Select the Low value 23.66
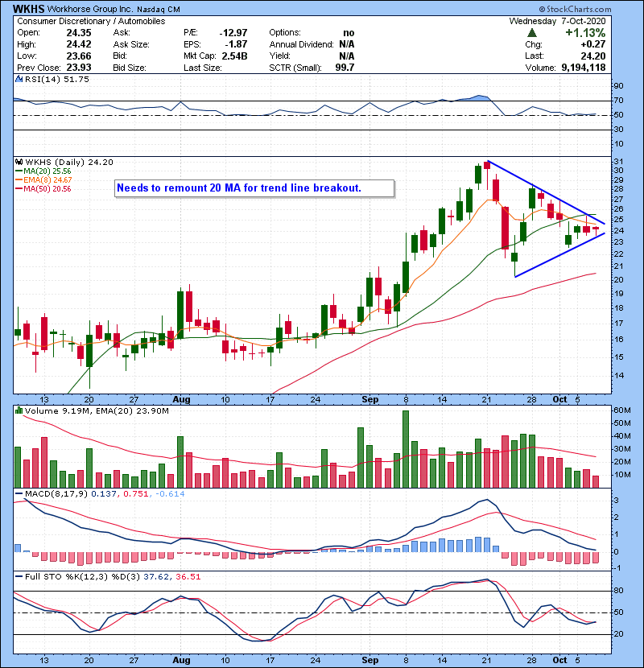 pos(79,56)
